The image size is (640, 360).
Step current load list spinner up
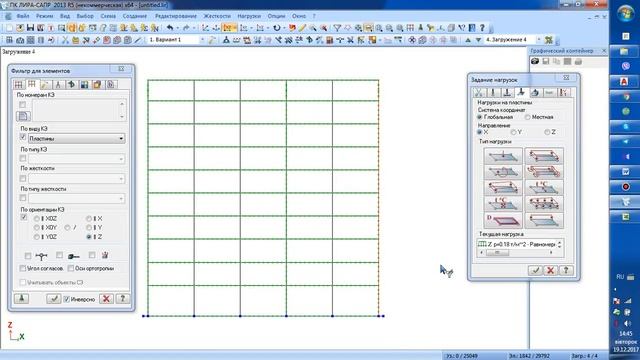560,242
